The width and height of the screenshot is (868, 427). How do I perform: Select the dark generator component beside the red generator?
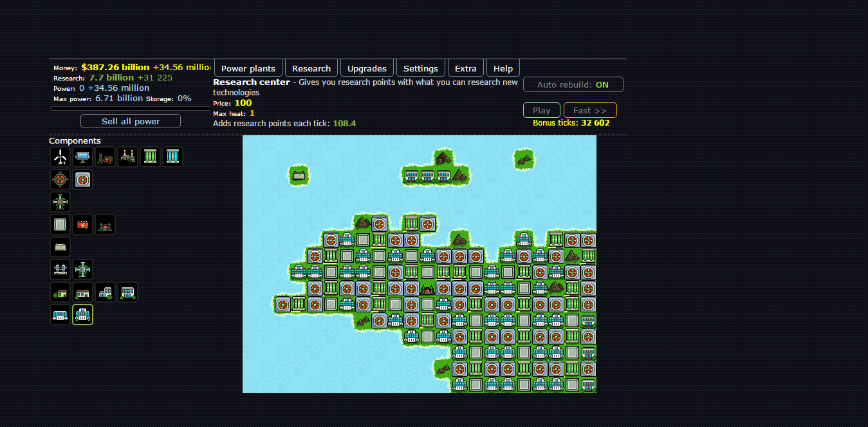pos(105,224)
